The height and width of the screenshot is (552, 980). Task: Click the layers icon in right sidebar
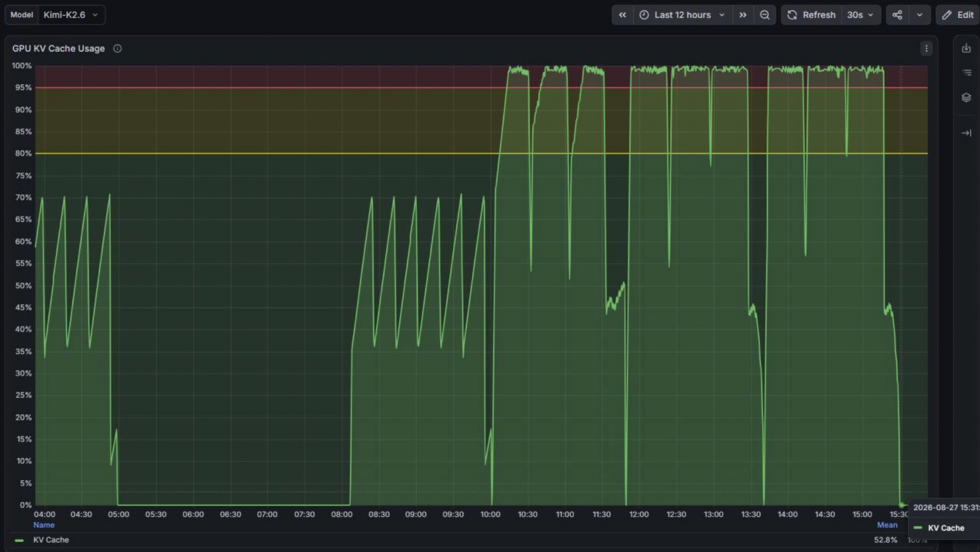(966, 97)
